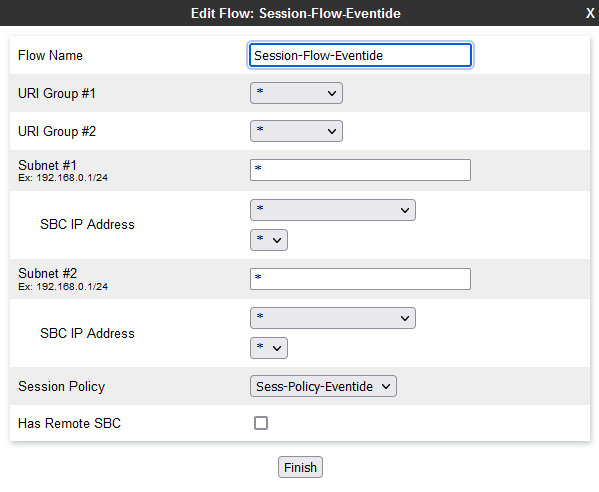Close the Edit Flow dialog with X

click(x=590, y=13)
